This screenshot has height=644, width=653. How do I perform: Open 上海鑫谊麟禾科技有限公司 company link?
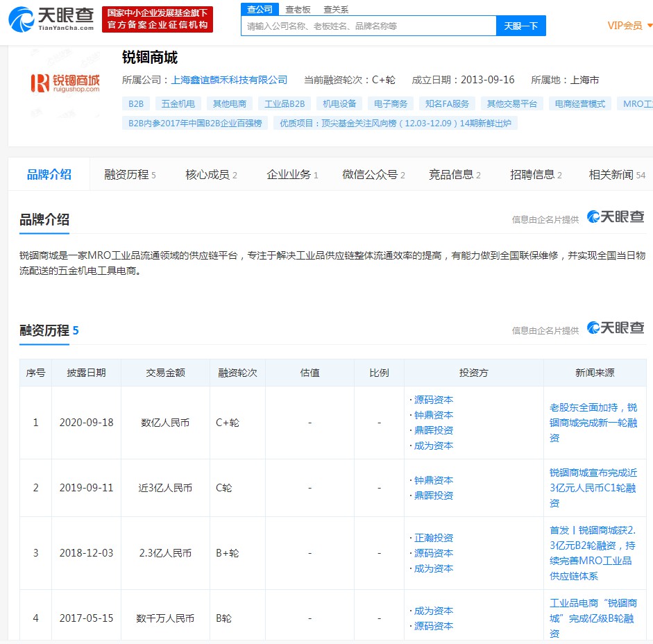[229, 80]
